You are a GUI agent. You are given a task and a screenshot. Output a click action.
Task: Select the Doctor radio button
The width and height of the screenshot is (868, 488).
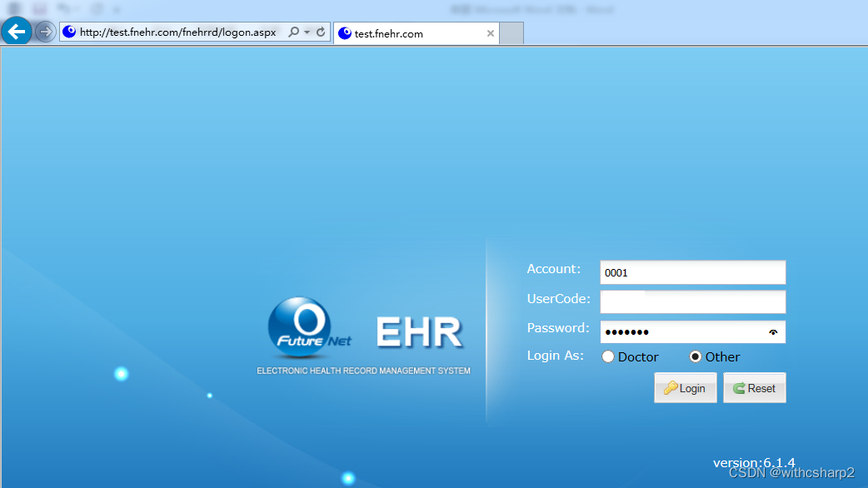pyautogui.click(x=608, y=357)
